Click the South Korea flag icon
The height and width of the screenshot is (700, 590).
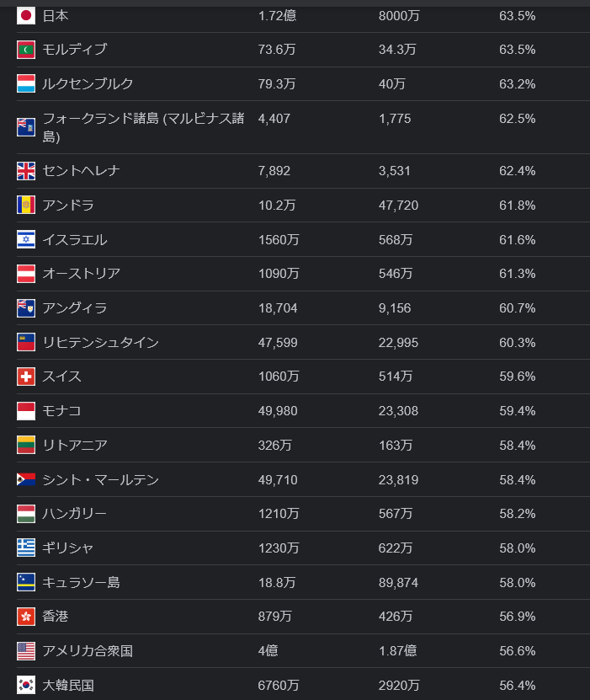point(26,685)
